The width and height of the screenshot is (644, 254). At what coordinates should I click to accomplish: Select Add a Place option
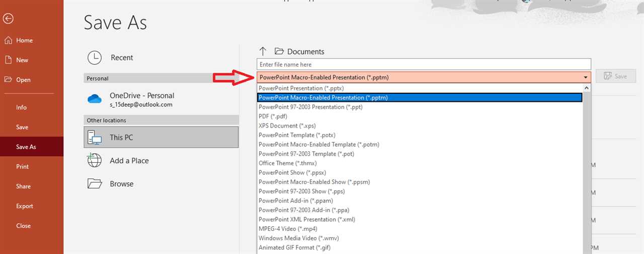coord(161,160)
